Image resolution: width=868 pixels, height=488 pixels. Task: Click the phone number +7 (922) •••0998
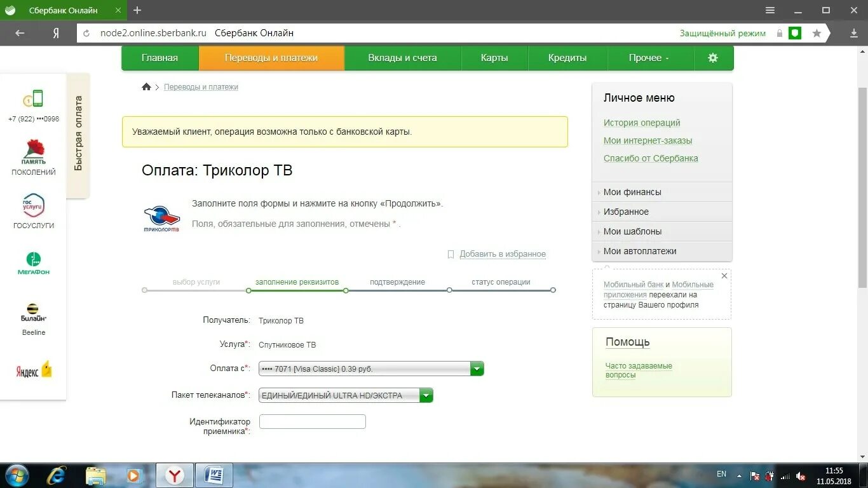[34, 119]
